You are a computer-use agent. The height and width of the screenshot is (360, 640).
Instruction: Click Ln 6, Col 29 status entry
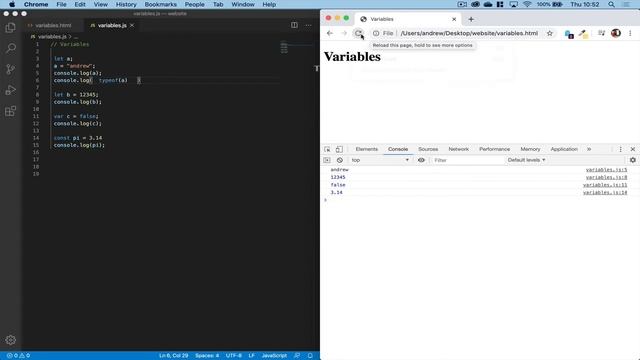(173, 356)
